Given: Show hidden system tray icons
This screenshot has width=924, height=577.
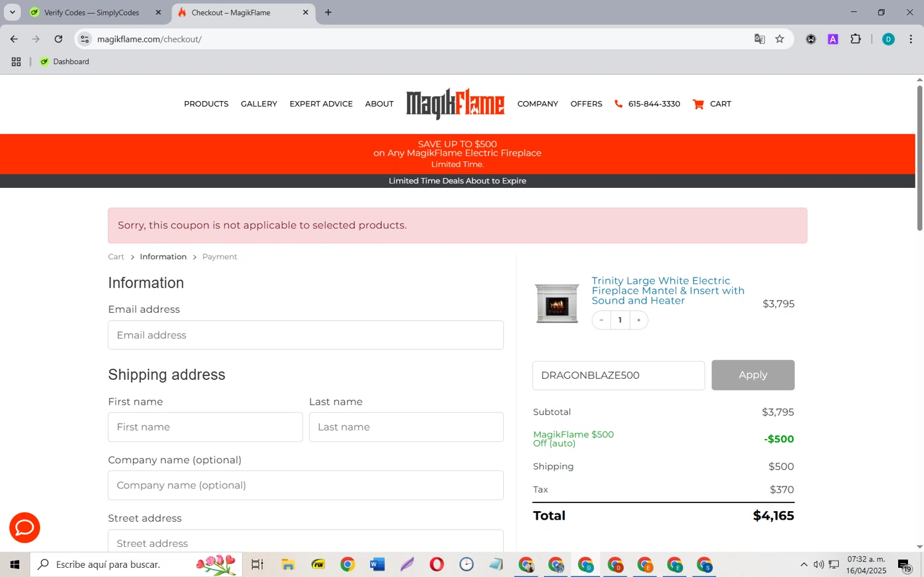Looking at the screenshot, I should tap(804, 565).
